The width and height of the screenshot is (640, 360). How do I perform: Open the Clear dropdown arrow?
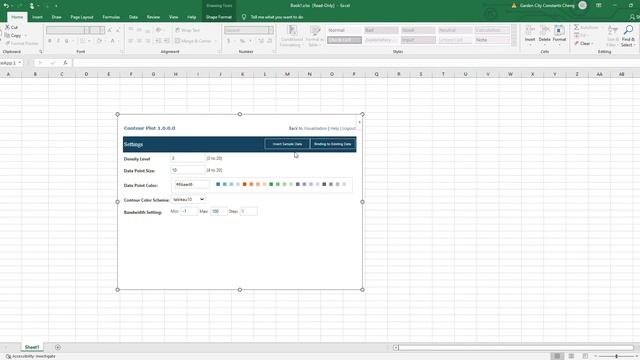click(592, 43)
